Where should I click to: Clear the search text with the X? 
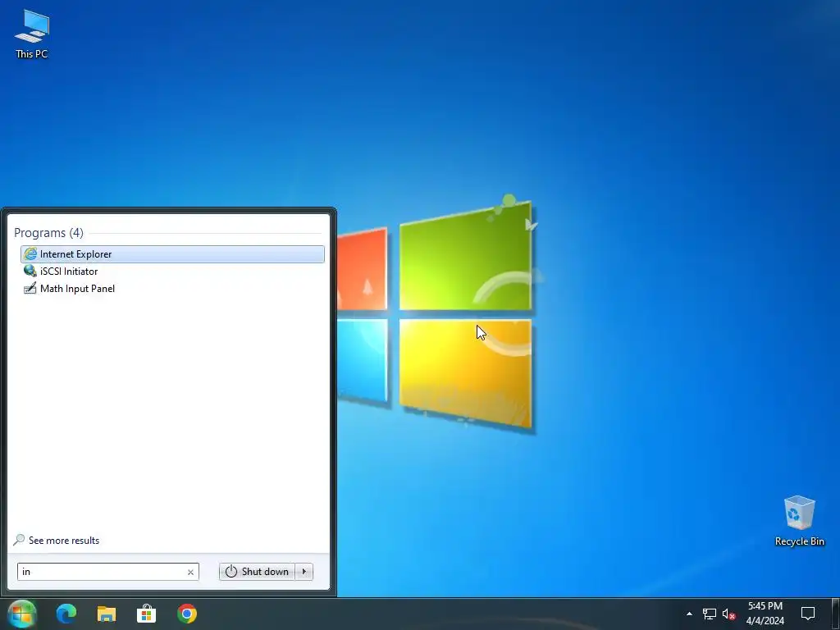[190, 572]
